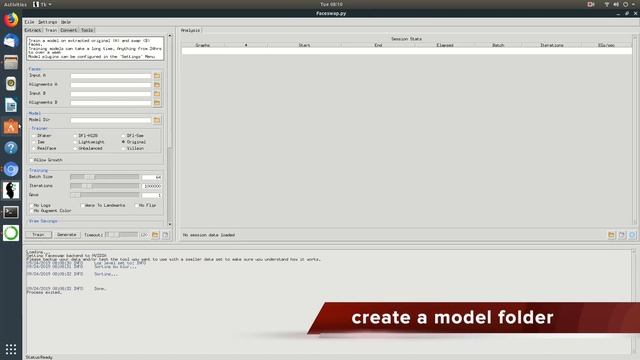Browse folder for Model Dir
The height and width of the screenshot is (360, 640).
pyautogui.click(x=157, y=120)
